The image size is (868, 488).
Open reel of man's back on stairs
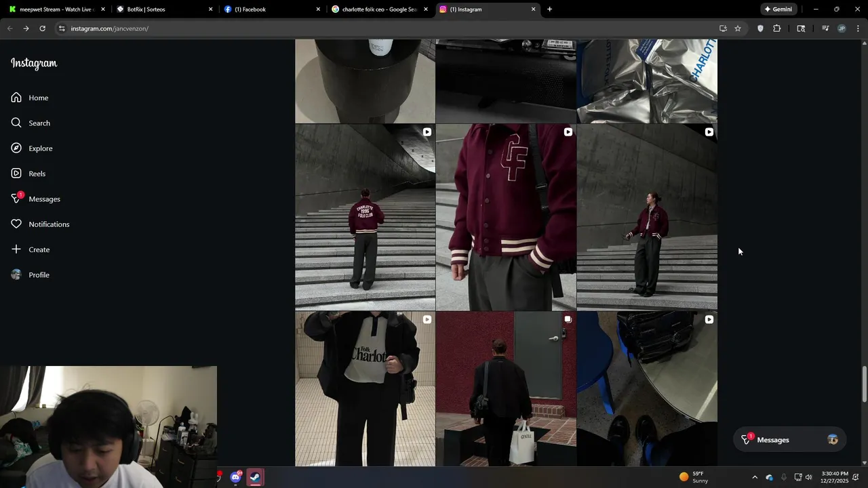click(365, 217)
